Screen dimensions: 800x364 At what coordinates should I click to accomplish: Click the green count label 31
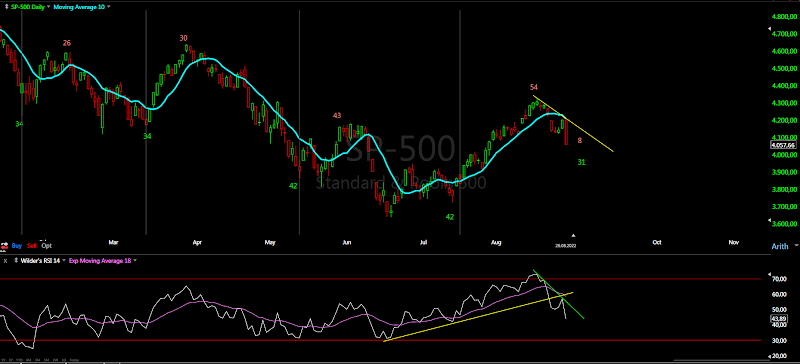point(582,162)
